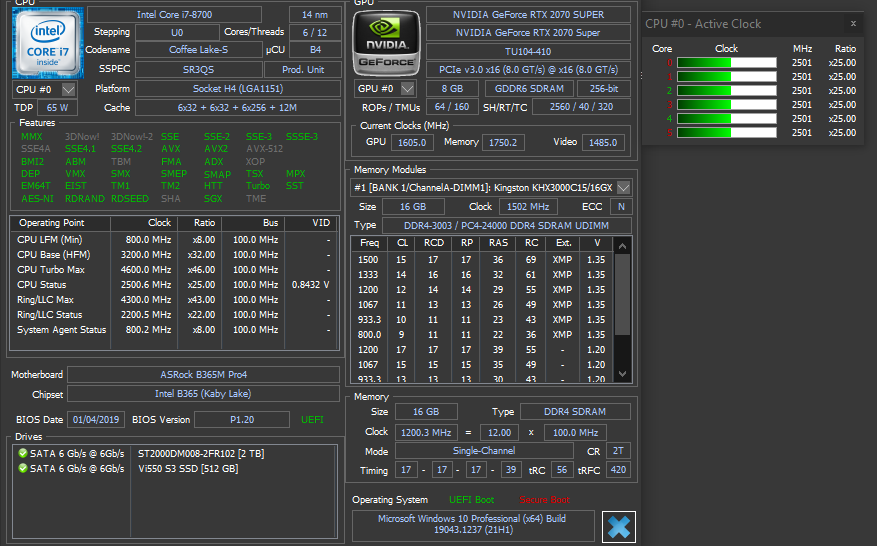This screenshot has width=877, height=546.
Task: Click the BIOS date 01/04/2019 field
Action: coord(96,420)
